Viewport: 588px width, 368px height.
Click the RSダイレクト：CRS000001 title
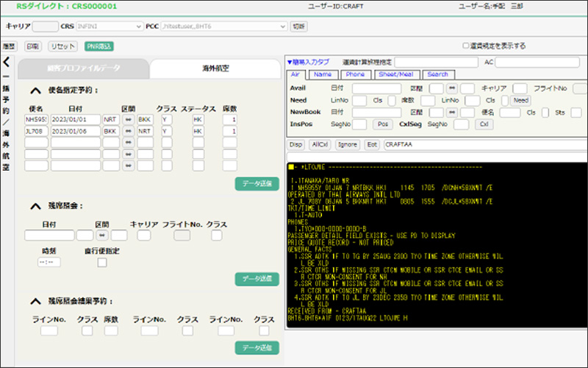tap(66, 7)
